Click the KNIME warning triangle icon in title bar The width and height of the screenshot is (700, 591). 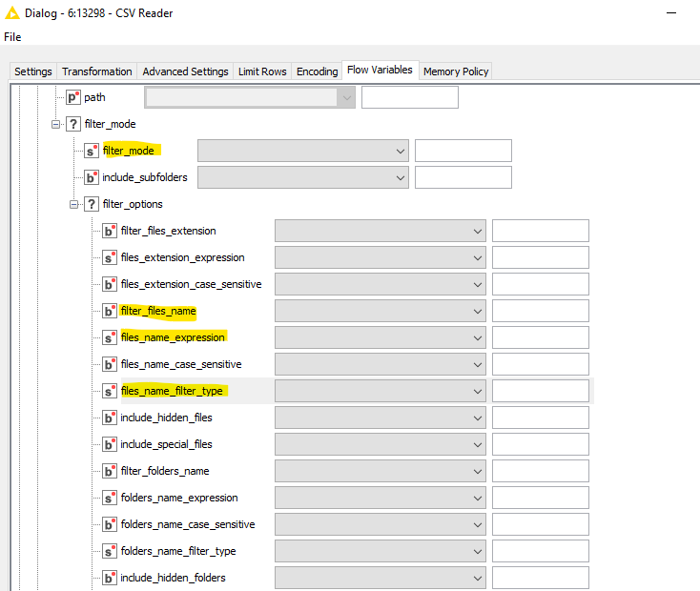point(12,13)
